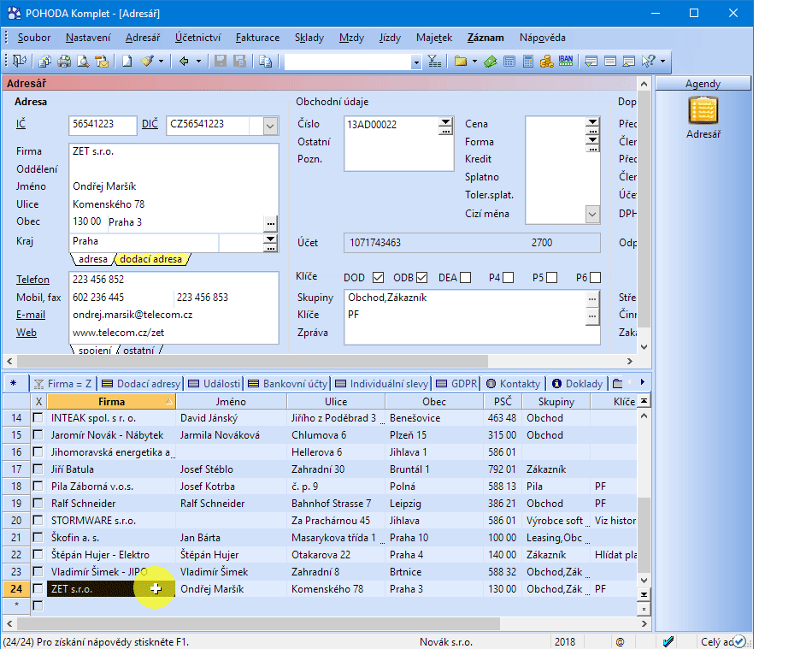812x649 pixels.
Task: Click the send by e-mail envelope icon
Action: tap(102, 61)
